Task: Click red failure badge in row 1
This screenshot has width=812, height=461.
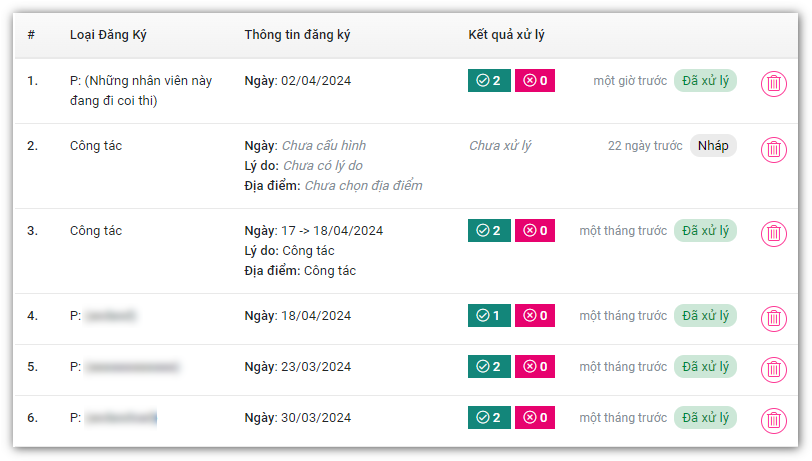Action: tap(535, 81)
